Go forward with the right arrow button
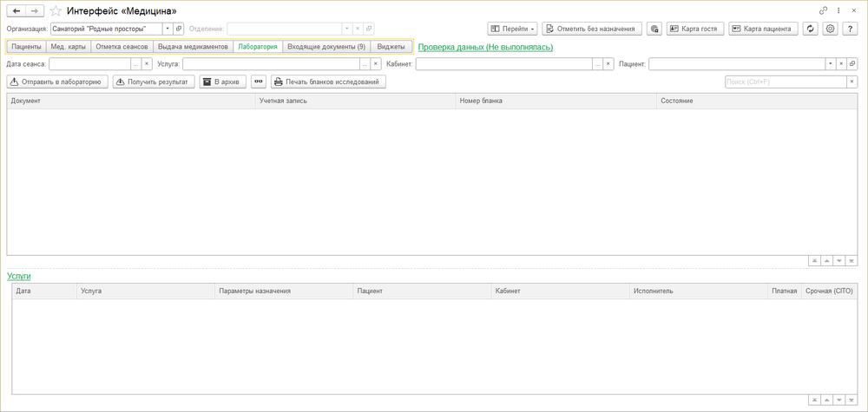 [x=35, y=10]
